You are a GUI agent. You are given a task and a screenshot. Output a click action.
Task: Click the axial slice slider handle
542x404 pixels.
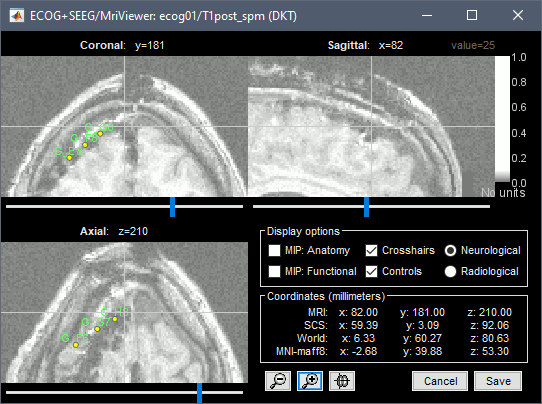click(x=199, y=392)
